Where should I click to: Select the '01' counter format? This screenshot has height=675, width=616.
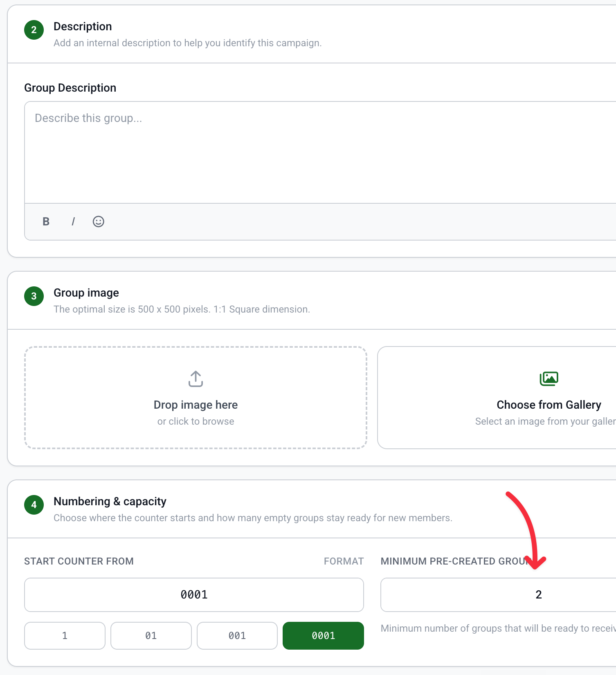[x=151, y=636]
